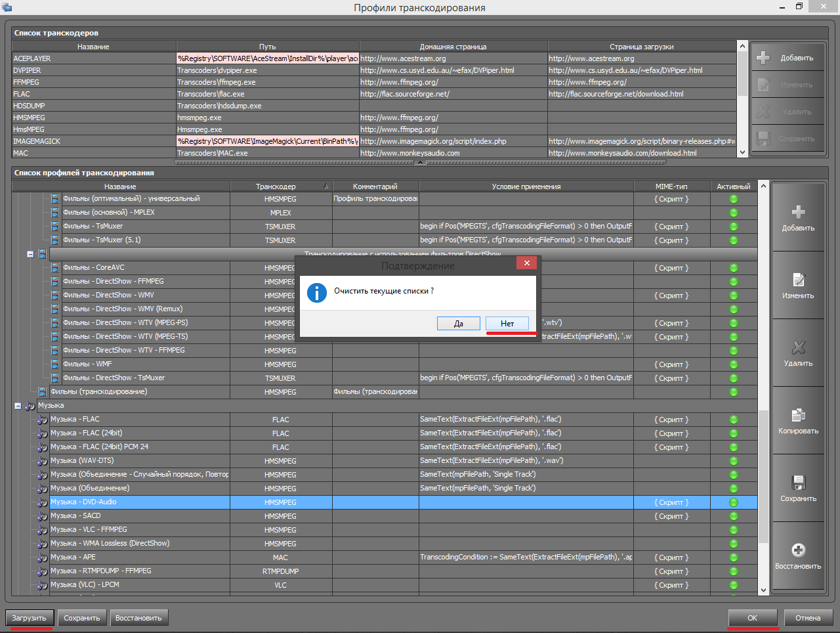
Task: Click music note icon of Музыка - SACD
Action: pos(43,516)
